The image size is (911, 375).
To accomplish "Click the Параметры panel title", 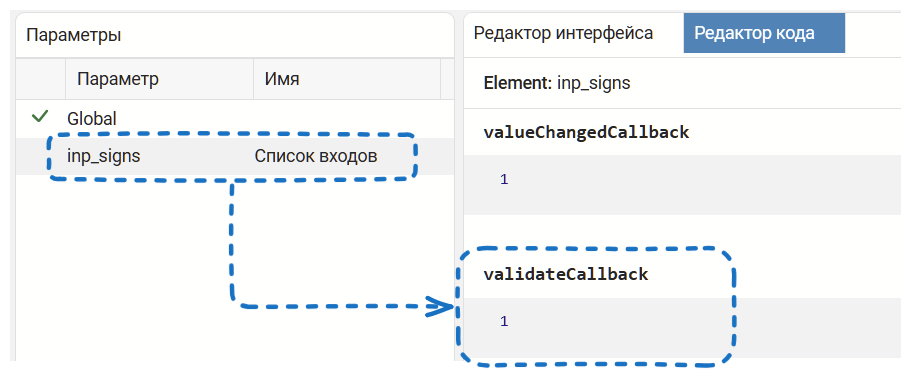I will (x=74, y=35).
